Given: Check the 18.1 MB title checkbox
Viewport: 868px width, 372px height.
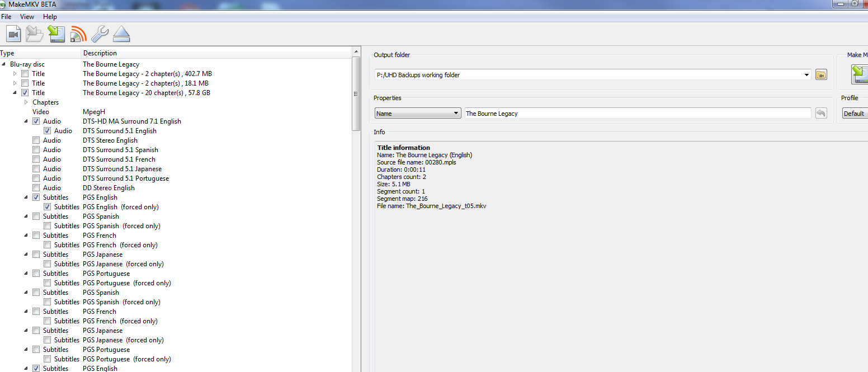Looking at the screenshot, I should pyautogui.click(x=25, y=83).
